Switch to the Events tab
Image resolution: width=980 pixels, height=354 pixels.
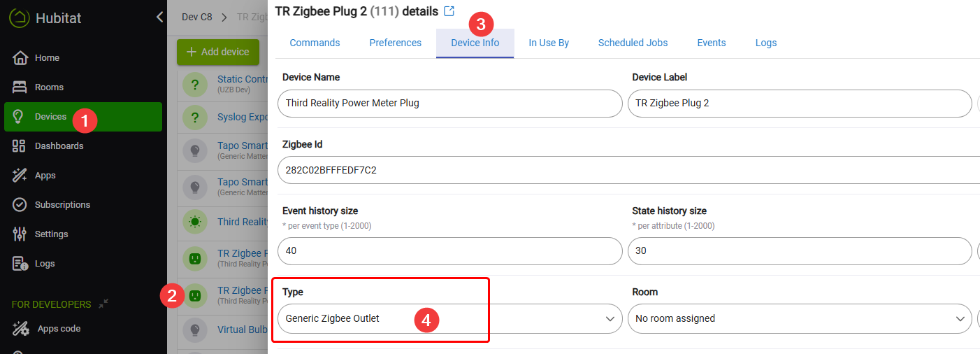click(x=712, y=43)
